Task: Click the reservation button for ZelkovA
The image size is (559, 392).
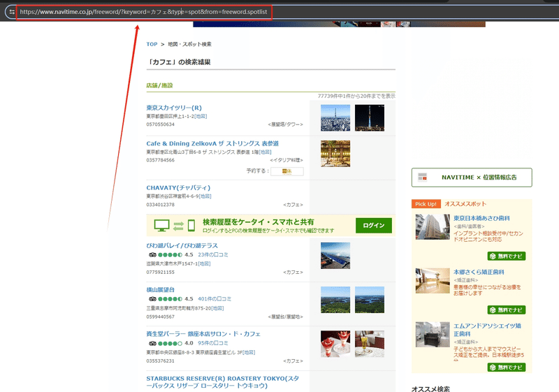Action: click(287, 171)
